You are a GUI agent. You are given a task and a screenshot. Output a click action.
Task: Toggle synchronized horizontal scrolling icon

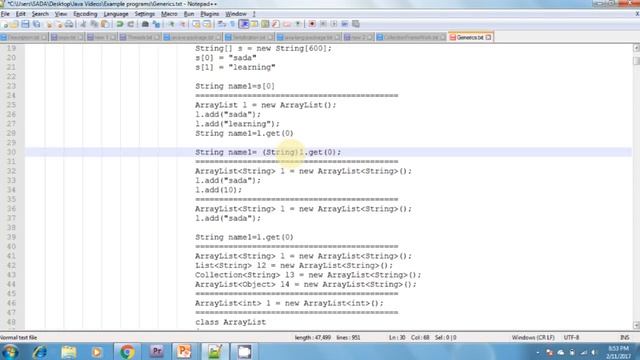(207, 24)
